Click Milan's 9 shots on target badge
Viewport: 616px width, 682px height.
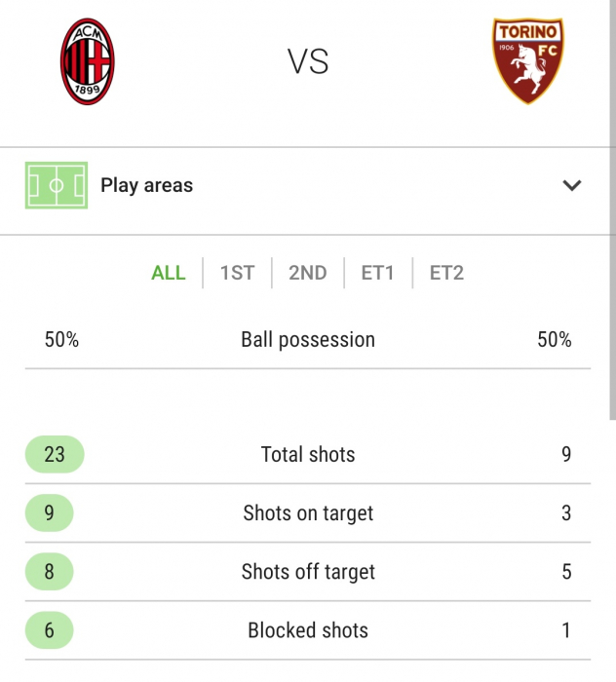pyautogui.click(x=49, y=512)
